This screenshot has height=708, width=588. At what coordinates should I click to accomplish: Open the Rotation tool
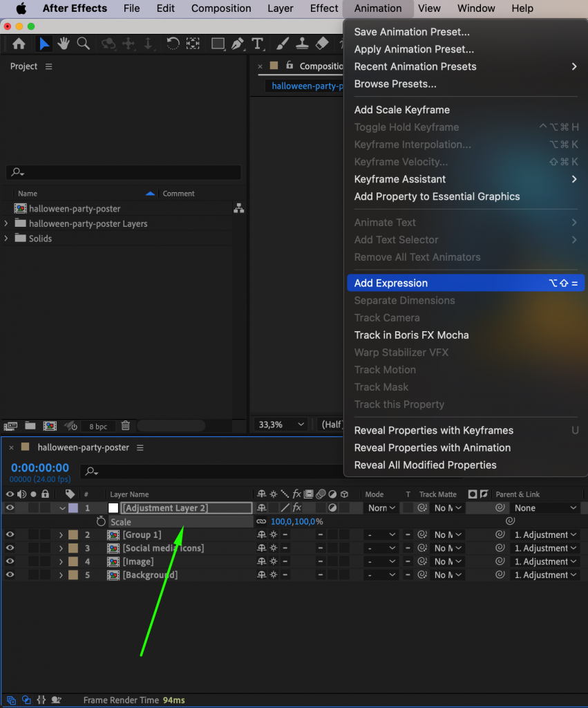point(172,44)
